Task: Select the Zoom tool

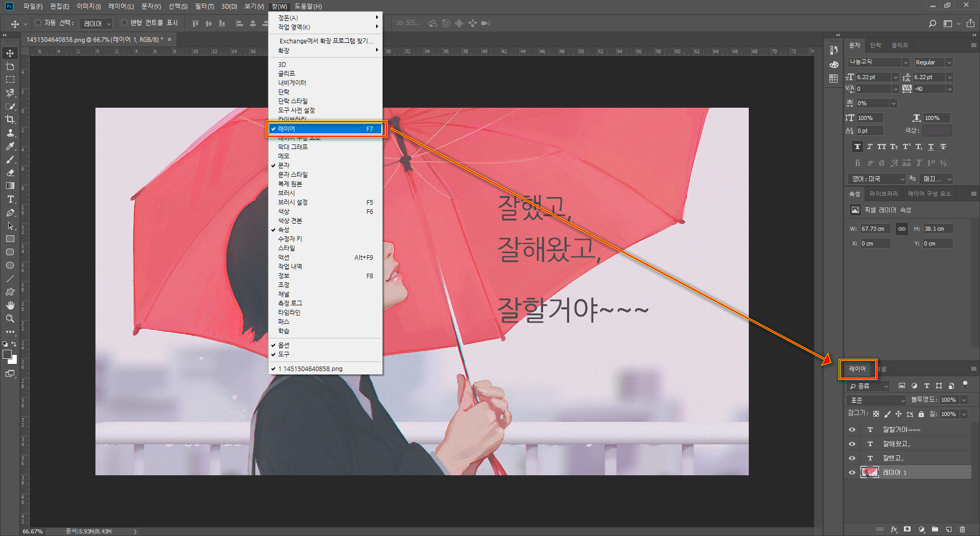Action: coord(10,319)
